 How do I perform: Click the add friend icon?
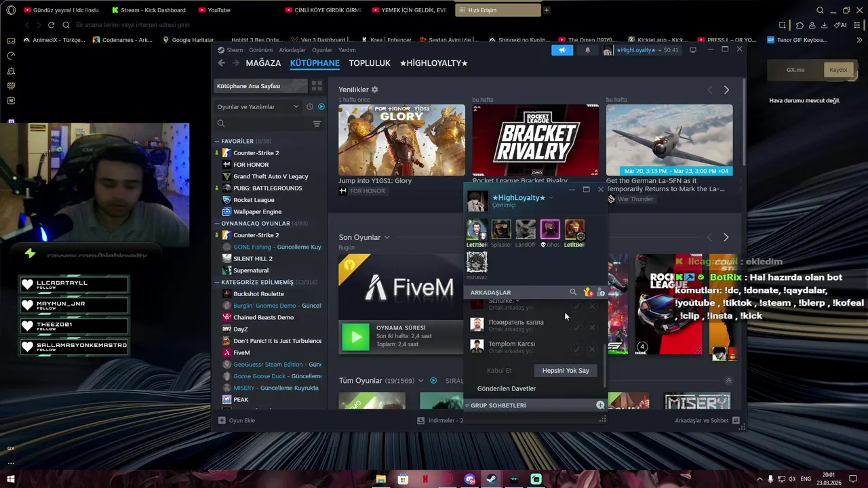600,292
